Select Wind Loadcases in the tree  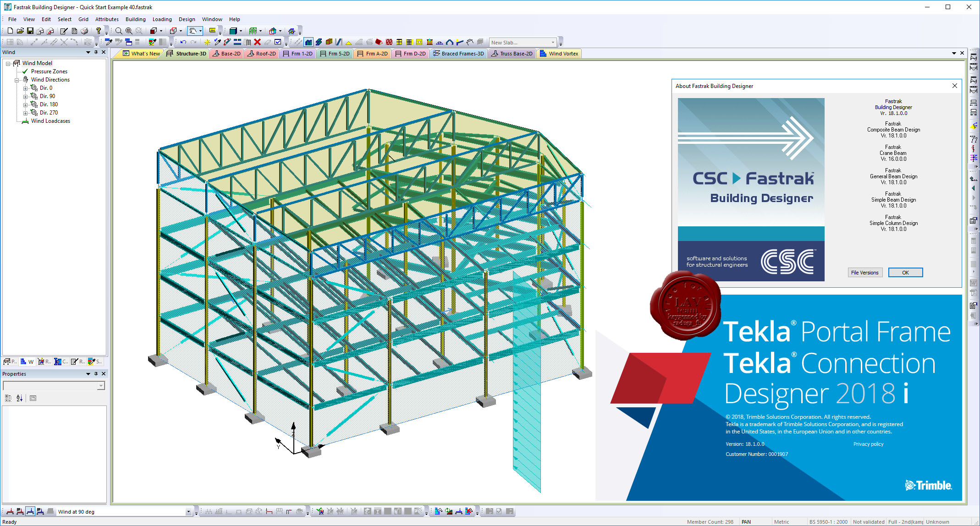pos(50,121)
